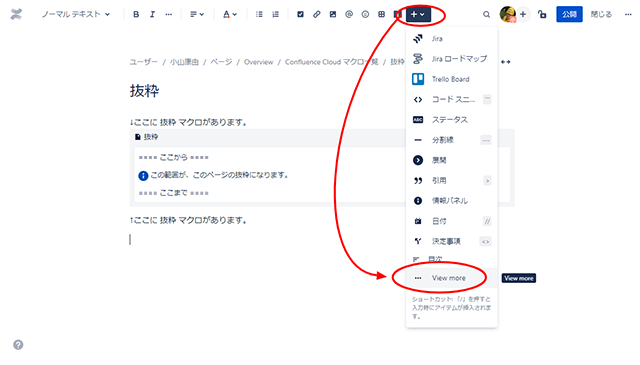Open the text color dropdown
This screenshot has width=640, height=365.
[229, 14]
